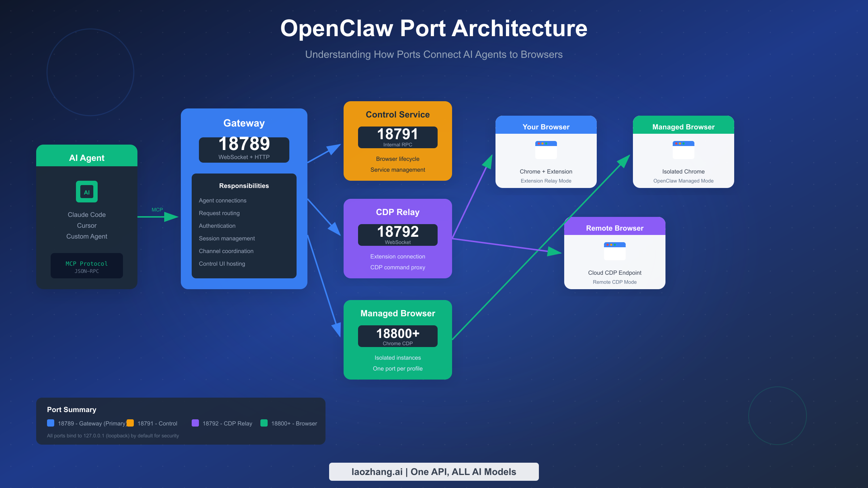The height and width of the screenshot is (488, 868).
Task: Toggle the blue 18789 Gateway legend marker
Action: [x=50, y=423]
